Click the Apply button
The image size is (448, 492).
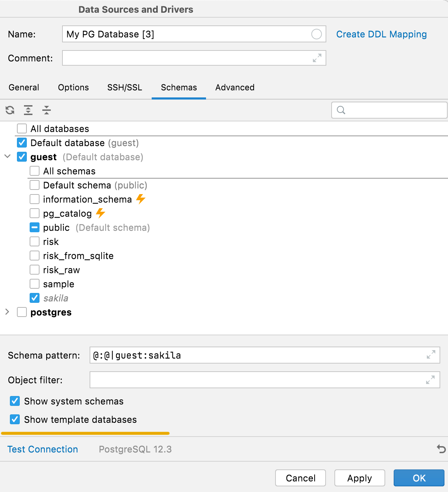[359, 478]
